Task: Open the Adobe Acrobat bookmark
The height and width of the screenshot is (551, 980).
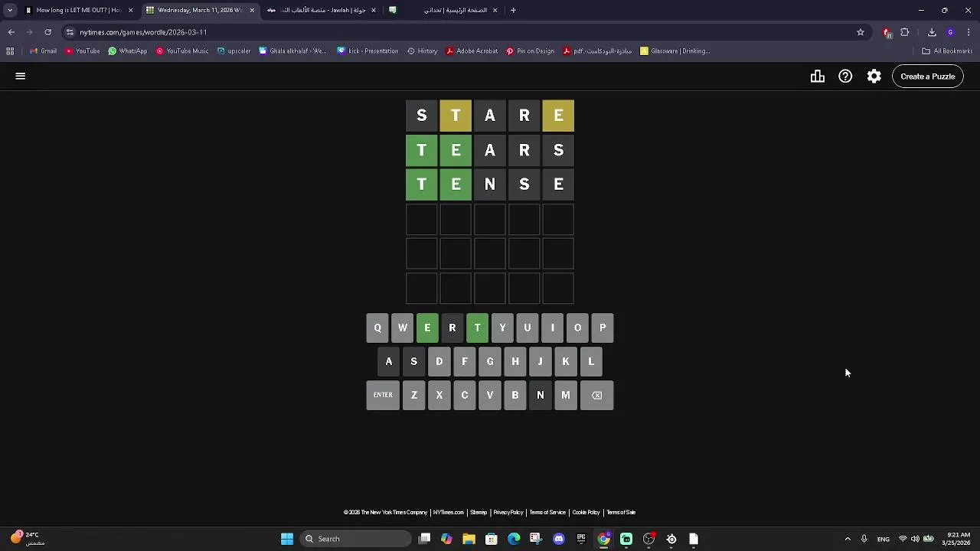Action: (x=472, y=51)
